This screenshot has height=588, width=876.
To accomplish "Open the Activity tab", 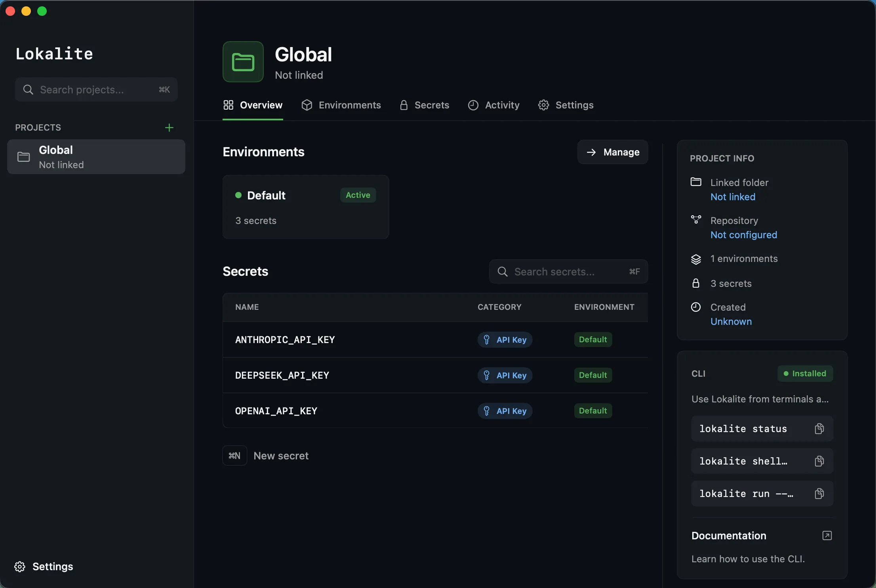I will pos(493,105).
